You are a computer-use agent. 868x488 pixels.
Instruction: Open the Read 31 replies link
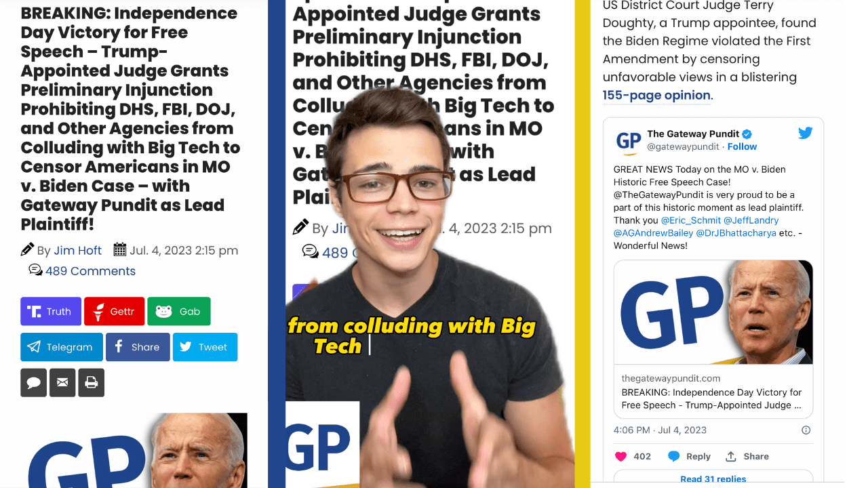(713, 479)
